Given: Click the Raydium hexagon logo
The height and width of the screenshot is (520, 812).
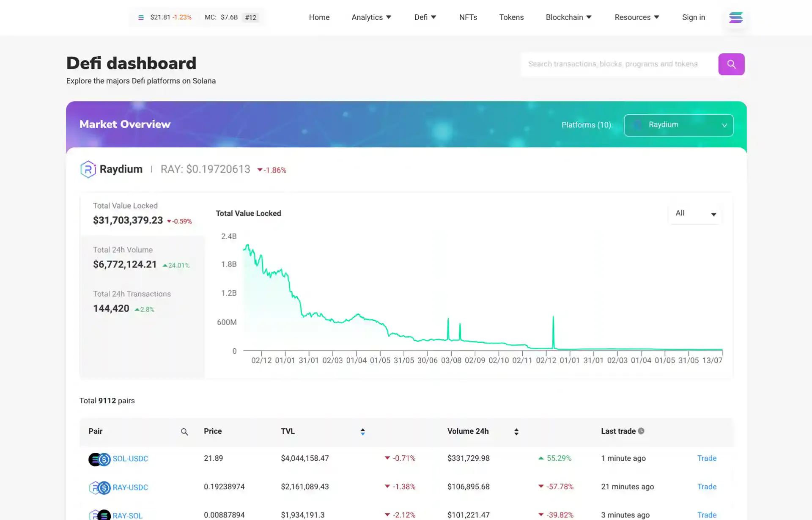Looking at the screenshot, I should coord(88,169).
